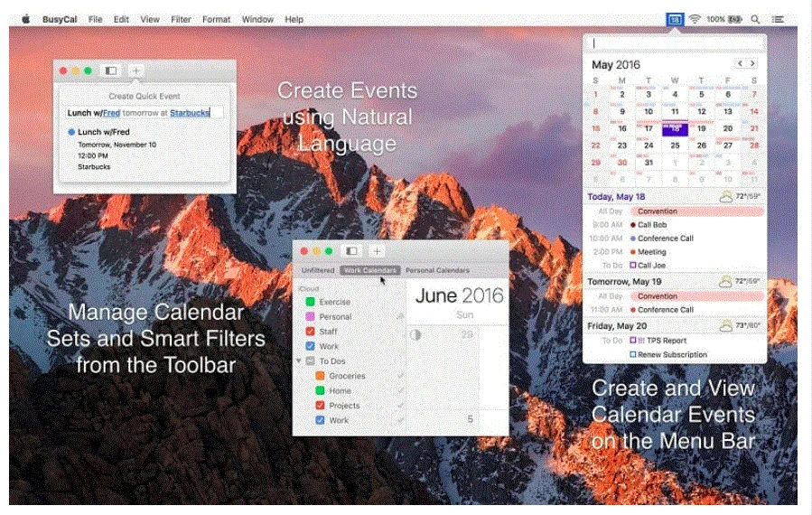Select May 31 in the mini calendar
This screenshot has width=812, height=515.
[649, 162]
